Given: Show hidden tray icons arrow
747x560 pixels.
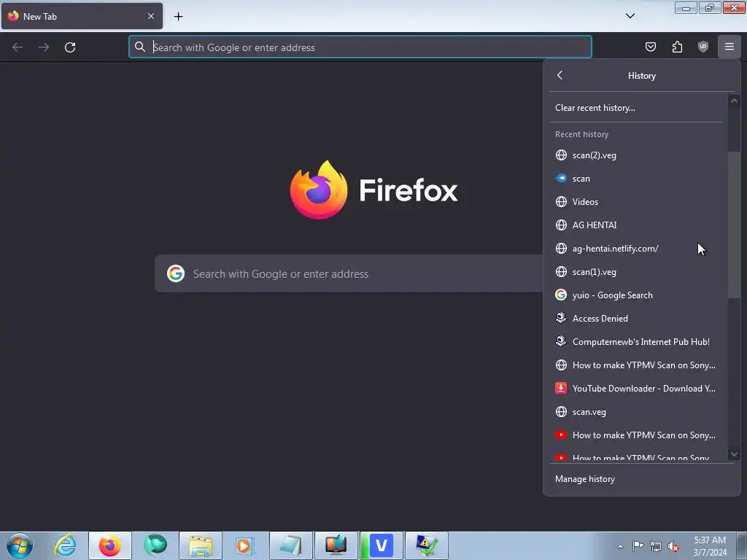Looking at the screenshot, I should 620,546.
